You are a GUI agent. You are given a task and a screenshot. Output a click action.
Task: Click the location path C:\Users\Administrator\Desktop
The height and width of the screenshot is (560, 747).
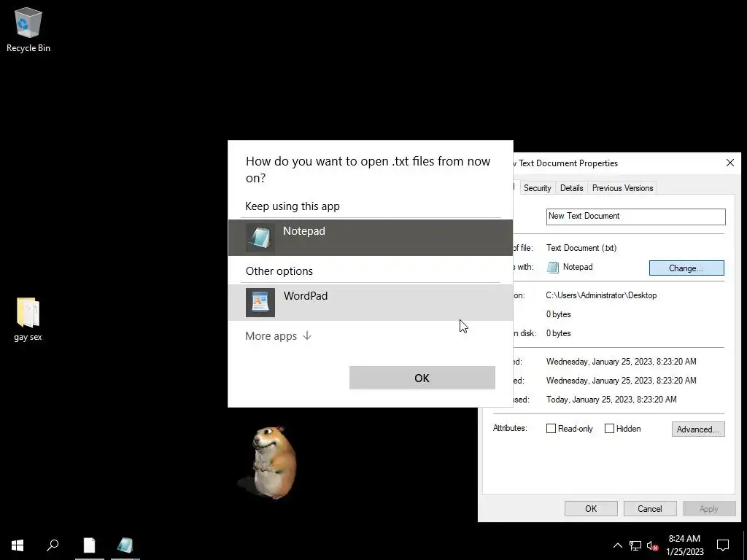[601, 295]
